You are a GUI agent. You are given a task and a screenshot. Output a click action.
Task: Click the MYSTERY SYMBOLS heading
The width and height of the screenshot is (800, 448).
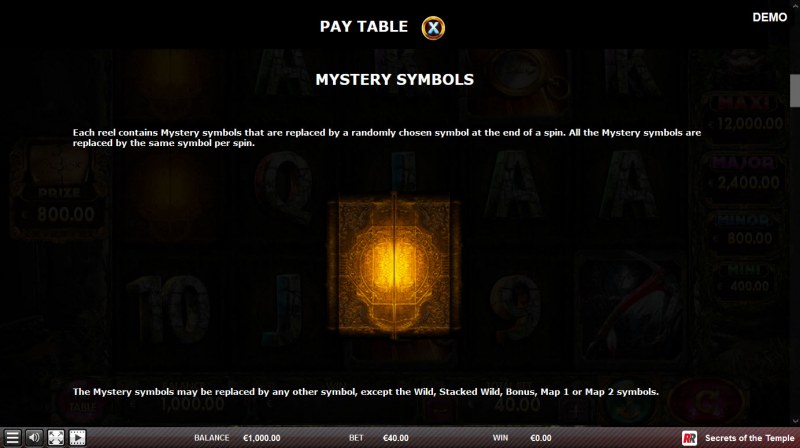pos(394,80)
